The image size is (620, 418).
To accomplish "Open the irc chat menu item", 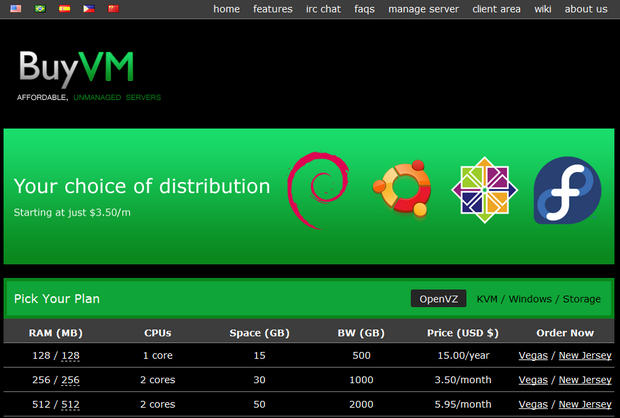I will (323, 9).
